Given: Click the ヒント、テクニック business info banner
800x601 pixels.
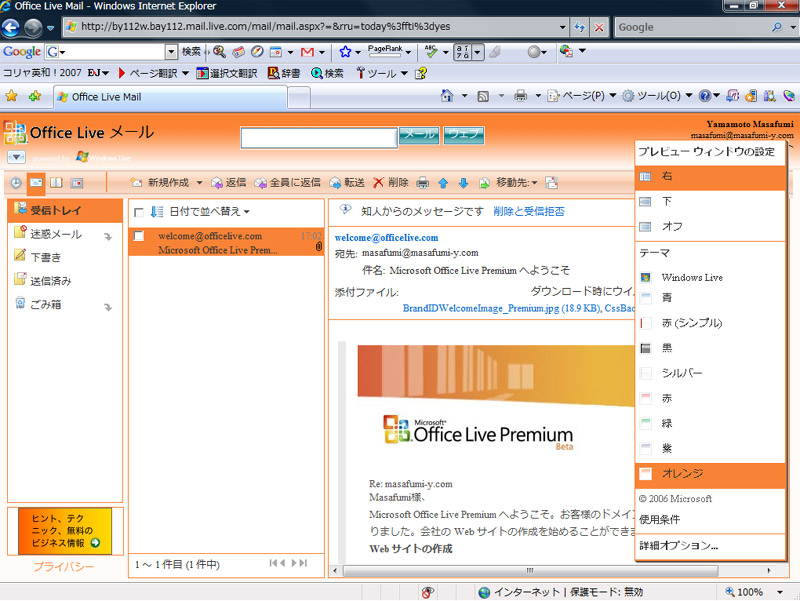Looking at the screenshot, I should pyautogui.click(x=65, y=531).
